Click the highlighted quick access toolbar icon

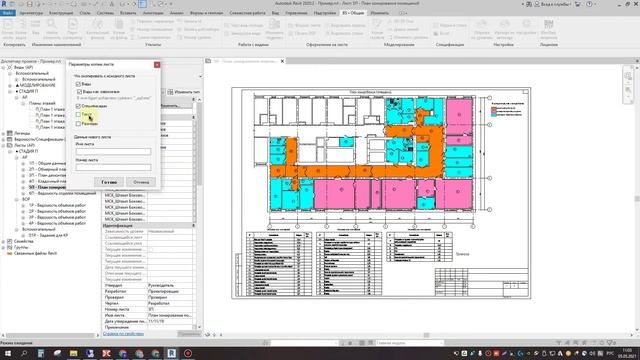pyautogui.click(x=143, y=4)
